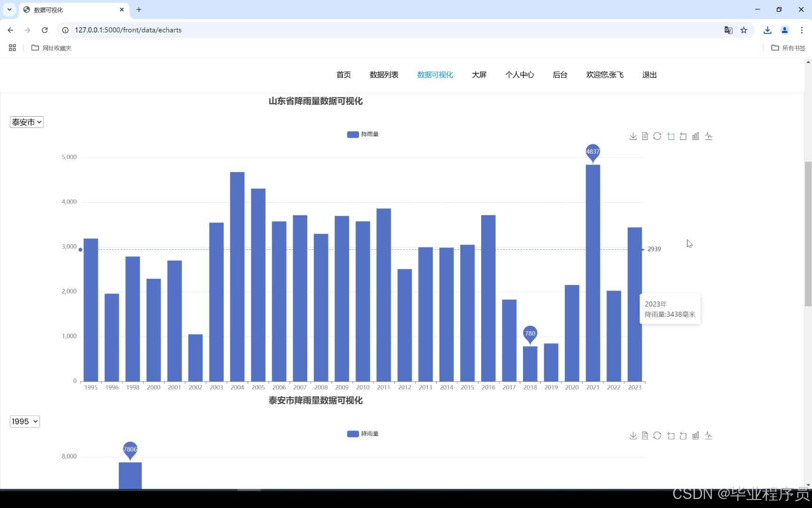Reset area zoom on the bottom chart
The image size is (812, 508).
coord(683,436)
